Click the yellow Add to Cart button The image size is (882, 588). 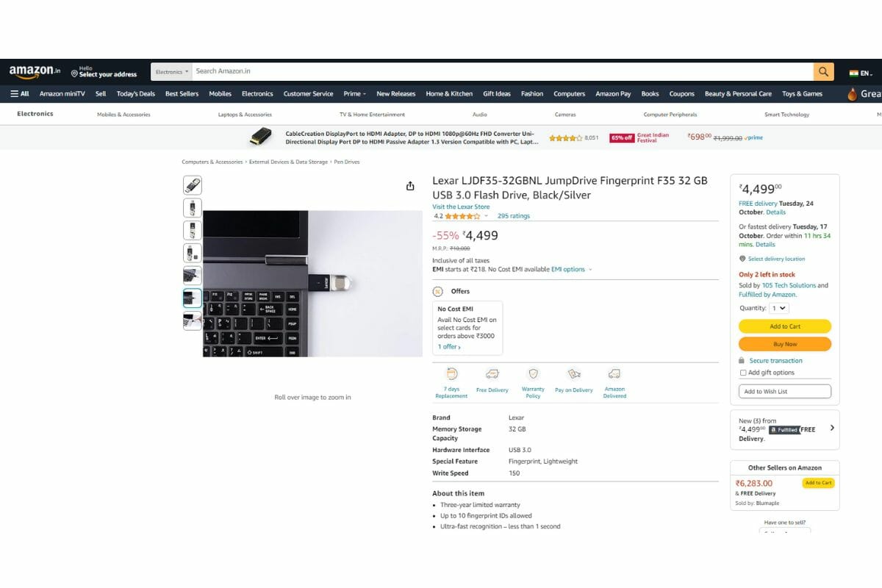785,326
